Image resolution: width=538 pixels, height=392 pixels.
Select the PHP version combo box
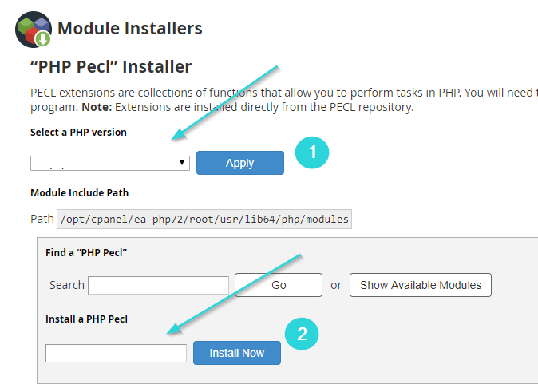(x=110, y=163)
